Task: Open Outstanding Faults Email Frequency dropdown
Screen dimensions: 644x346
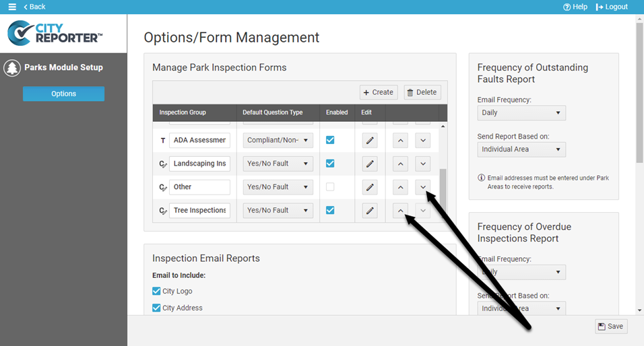Action: point(521,113)
